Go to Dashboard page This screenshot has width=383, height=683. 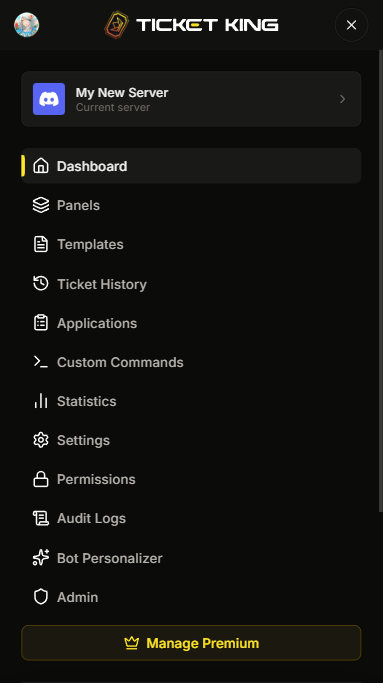tap(191, 166)
